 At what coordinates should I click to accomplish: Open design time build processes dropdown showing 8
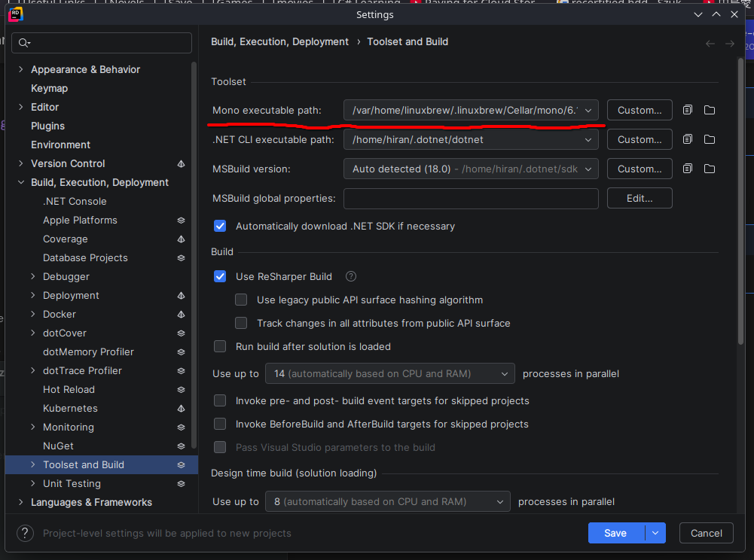(x=388, y=501)
